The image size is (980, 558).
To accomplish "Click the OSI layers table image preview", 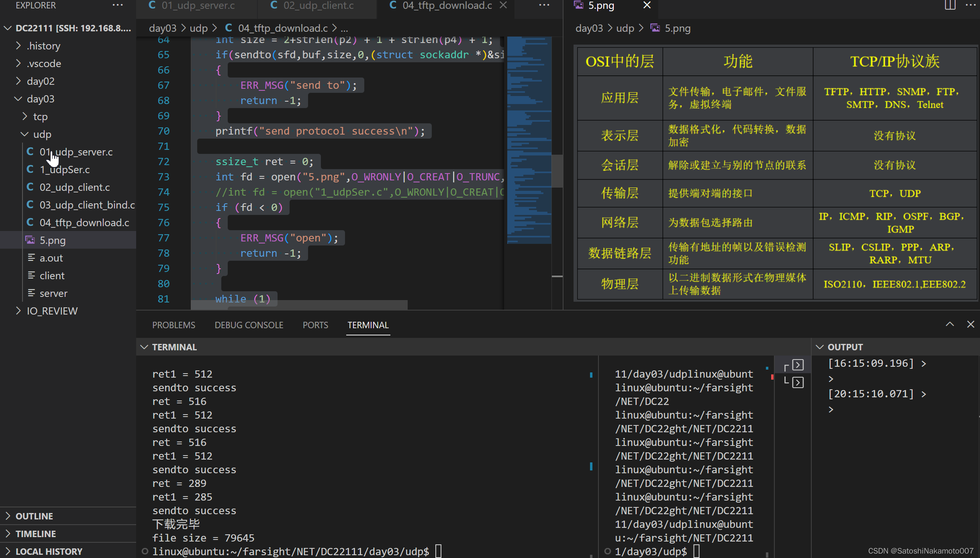I will 777,174.
